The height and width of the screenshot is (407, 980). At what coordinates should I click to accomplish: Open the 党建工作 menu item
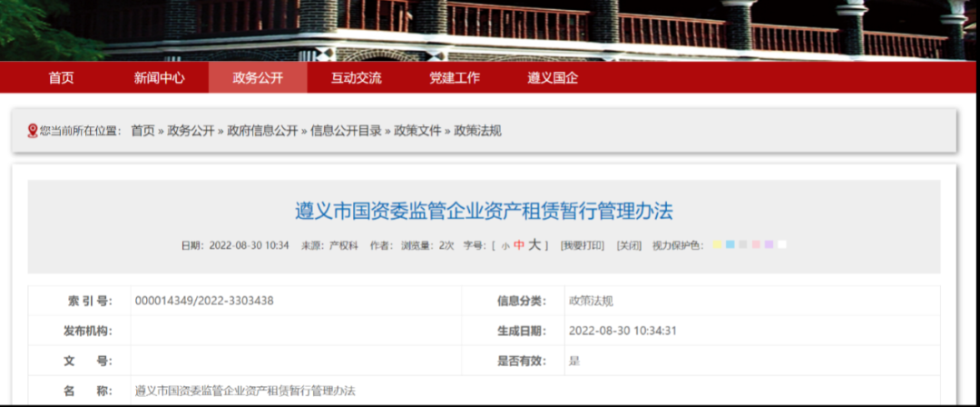(x=455, y=78)
